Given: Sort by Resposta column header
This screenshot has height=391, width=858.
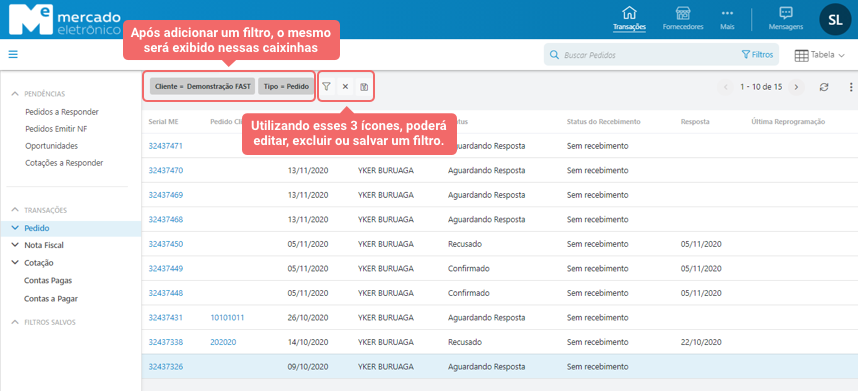Looking at the screenshot, I should (695, 121).
